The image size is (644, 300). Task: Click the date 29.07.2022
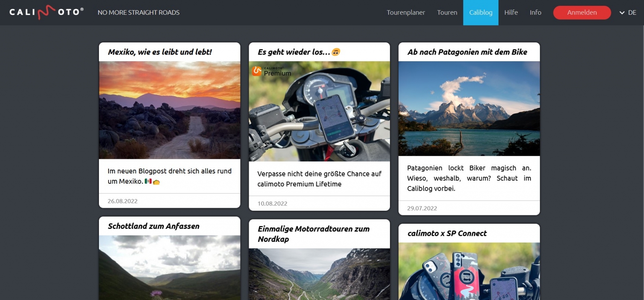(x=422, y=208)
